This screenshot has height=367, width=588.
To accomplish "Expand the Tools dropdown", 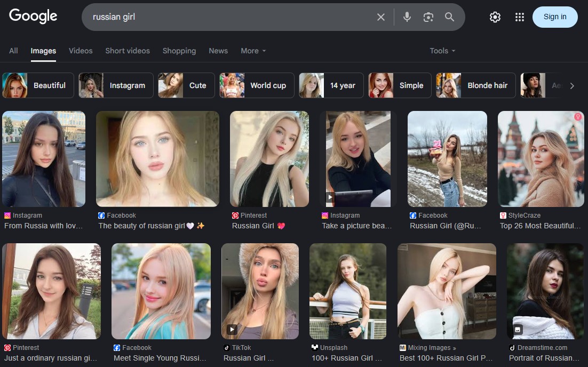I will (442, 51).
